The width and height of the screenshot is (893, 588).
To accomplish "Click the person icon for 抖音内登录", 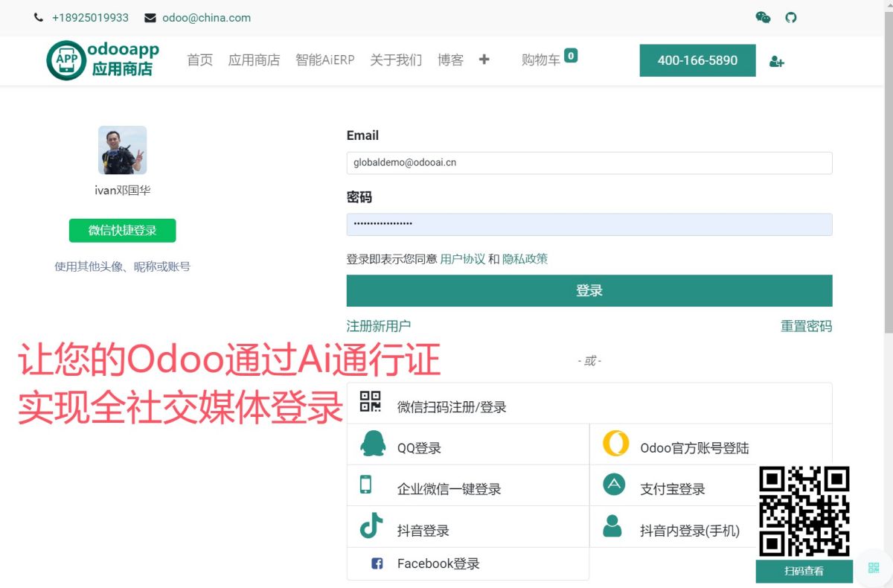I will [x=612, y=526].
